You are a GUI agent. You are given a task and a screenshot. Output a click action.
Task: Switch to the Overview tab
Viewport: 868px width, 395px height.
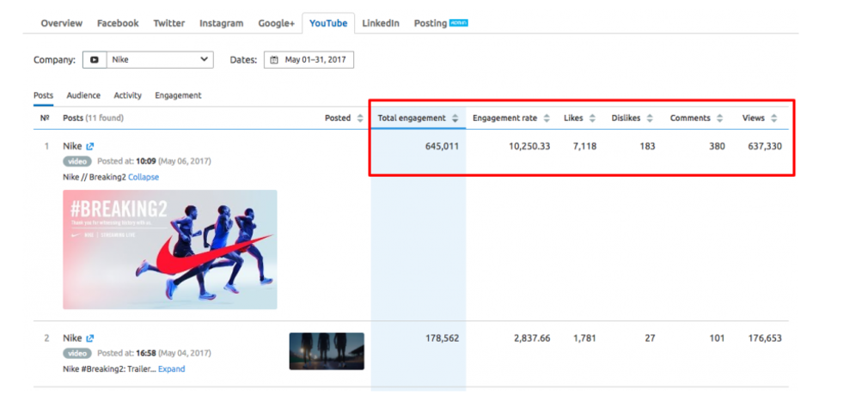coord(61,23)
